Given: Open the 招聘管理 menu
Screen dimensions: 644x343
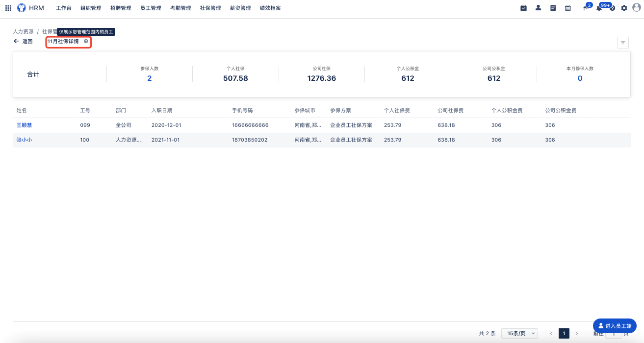Looking at the screenshot, I should coord(121,8).
